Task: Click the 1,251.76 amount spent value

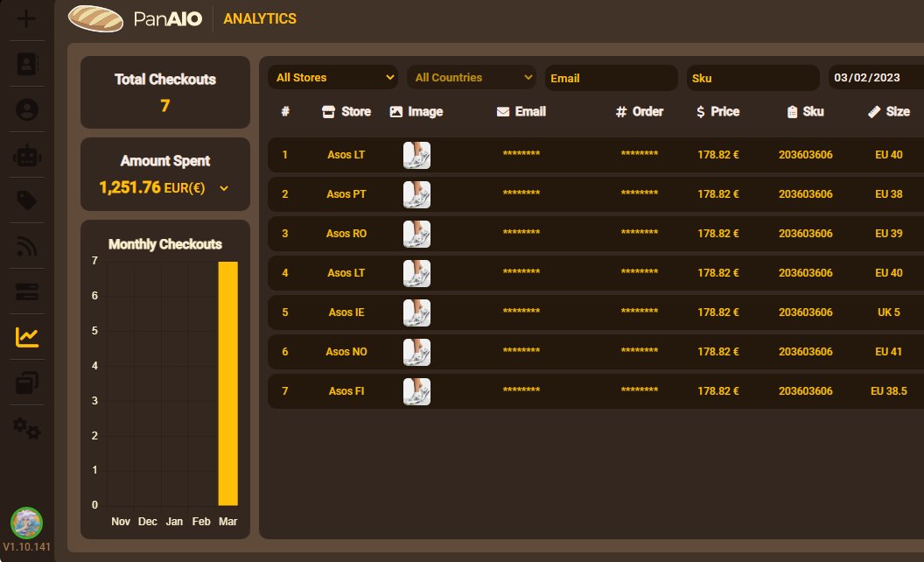Action: pos(129,187)
